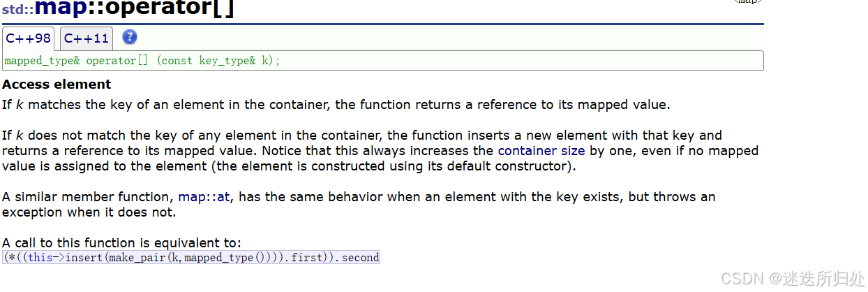Open the blue question mark help icon
Image resolution: width=868 pixels, height=292 pixels.
[x=130, y=38]
